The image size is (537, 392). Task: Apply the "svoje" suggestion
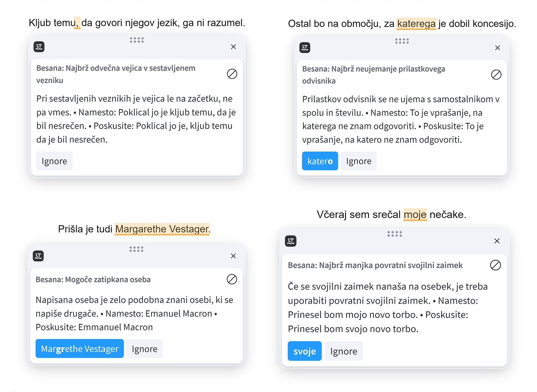tap(304, 351)
